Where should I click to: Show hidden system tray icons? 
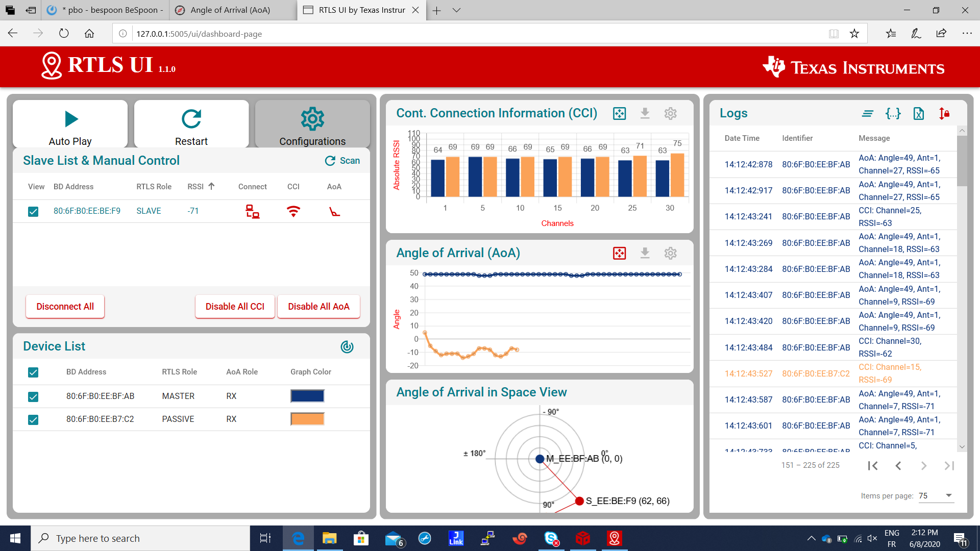pos(811,538)
